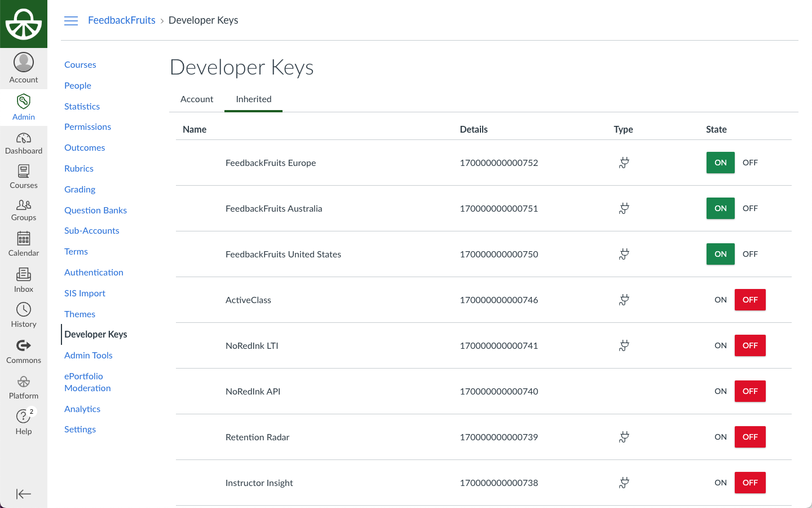
Task: Collapse the global navigation sidebar
Action: [24, 494]
